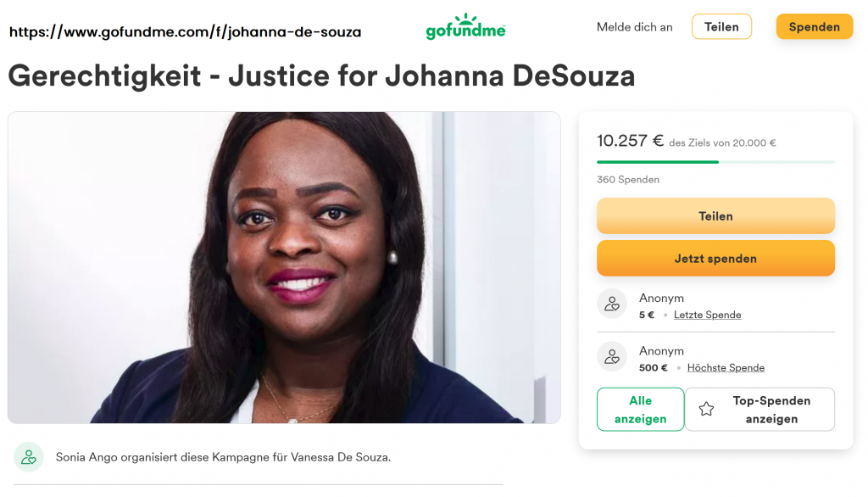Click the donor avatar icon beside 500 € donation
868x497 pixels.
pyautogui.click(x=612, y=357)
